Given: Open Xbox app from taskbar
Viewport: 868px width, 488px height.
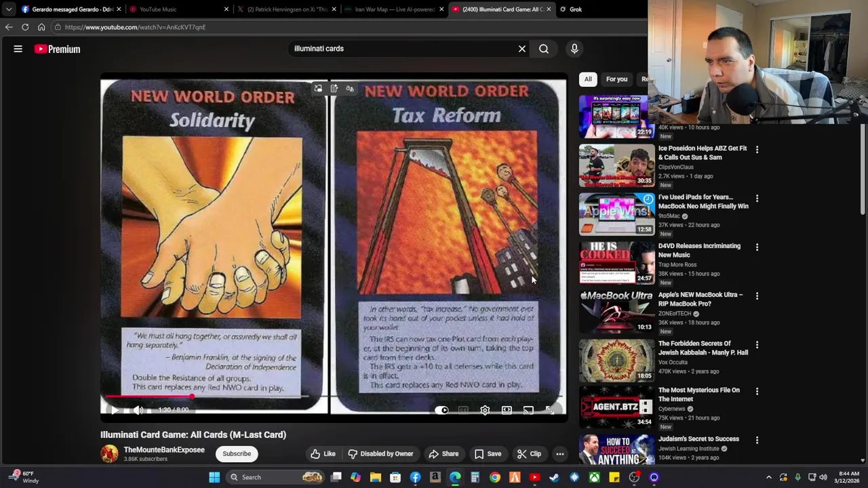Looking at the screenshot, I should click(594, 477).
